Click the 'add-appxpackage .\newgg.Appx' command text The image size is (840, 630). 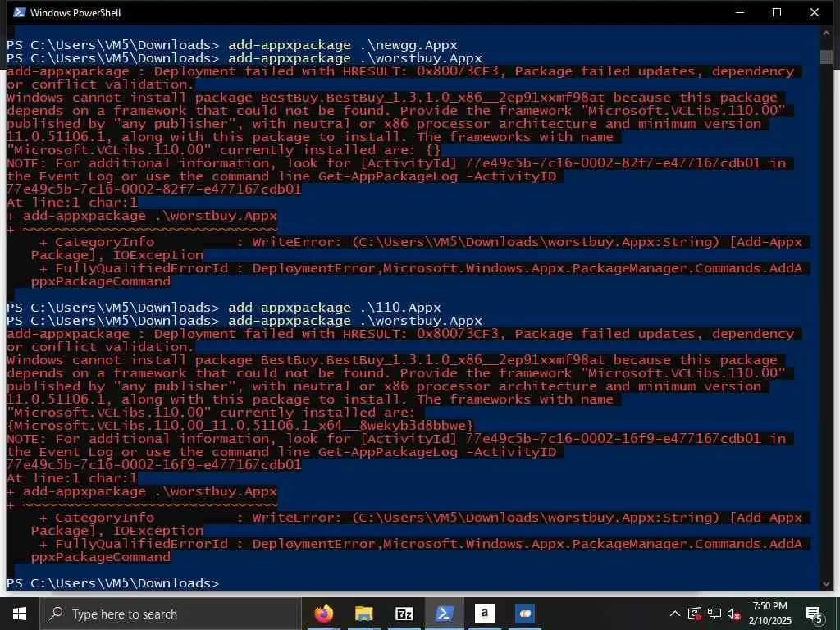(x=343, y=44)
